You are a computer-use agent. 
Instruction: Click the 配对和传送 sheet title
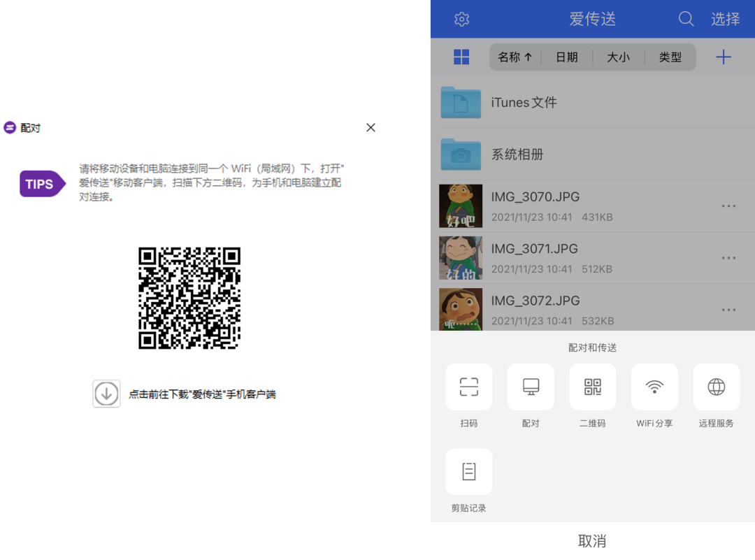pyautogui.click(x=593, y=347)
